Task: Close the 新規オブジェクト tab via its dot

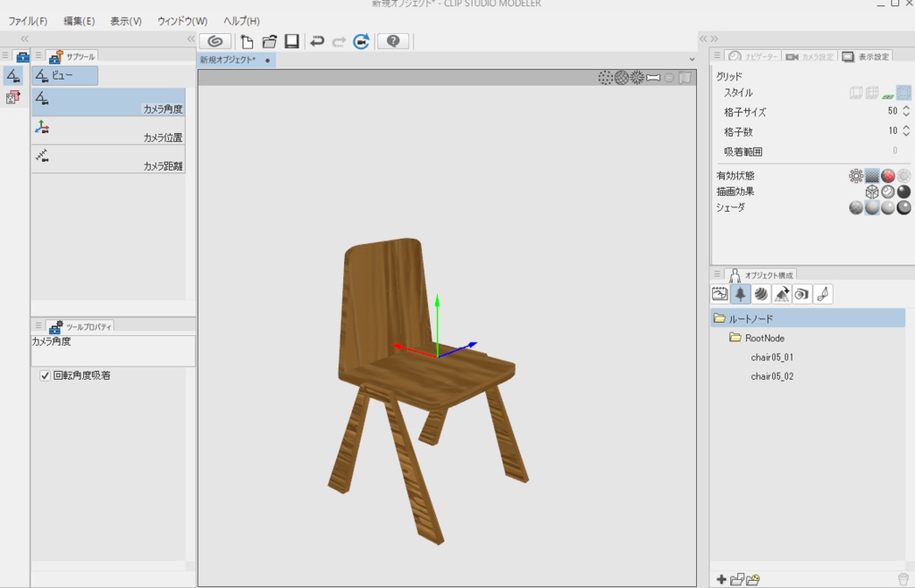Action: 267,61
